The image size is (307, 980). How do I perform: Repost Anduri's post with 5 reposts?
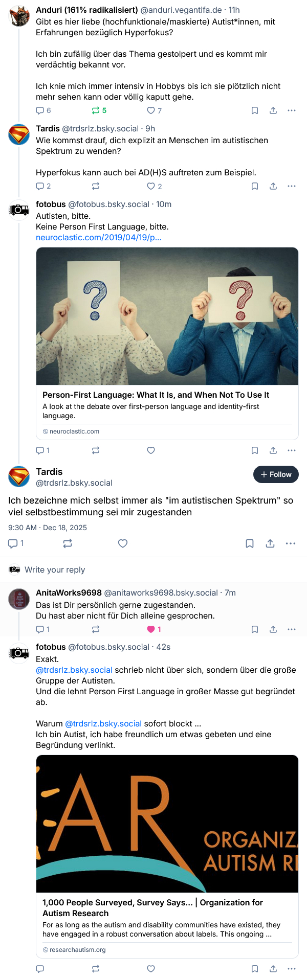click(96, 110)
